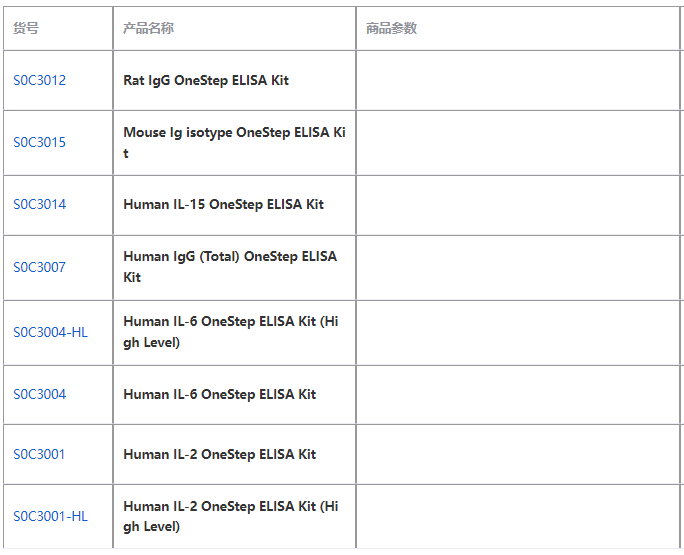The height and width of the screenshot is (555, 684).
Task: Click the standard Human IL-6 OneStep ELISA Kit name
Action: (219, 394)
